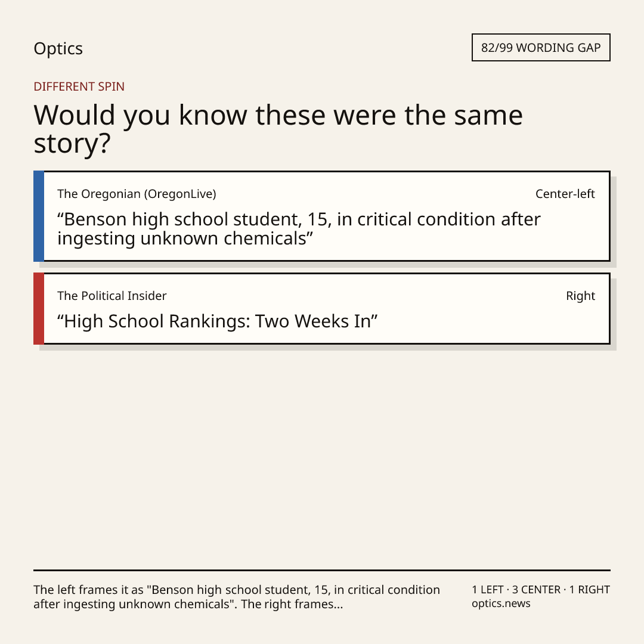Visit the optics.news link
Viewport: 644px width, 644px height.
pyautogui.click(x=501, y=603)
